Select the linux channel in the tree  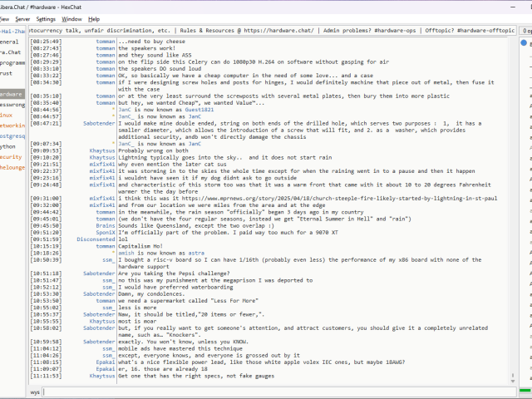point(7,116)
